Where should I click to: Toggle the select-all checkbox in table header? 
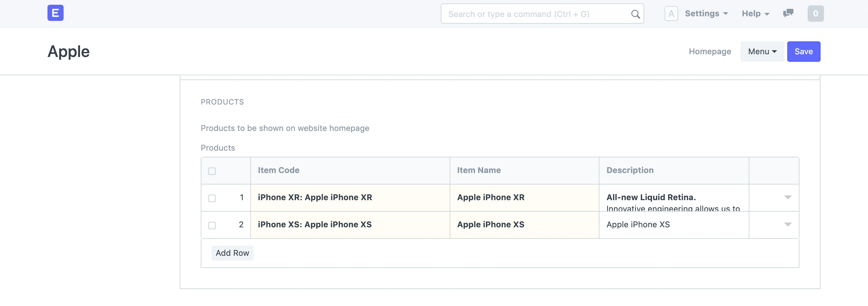click(212, 172)
